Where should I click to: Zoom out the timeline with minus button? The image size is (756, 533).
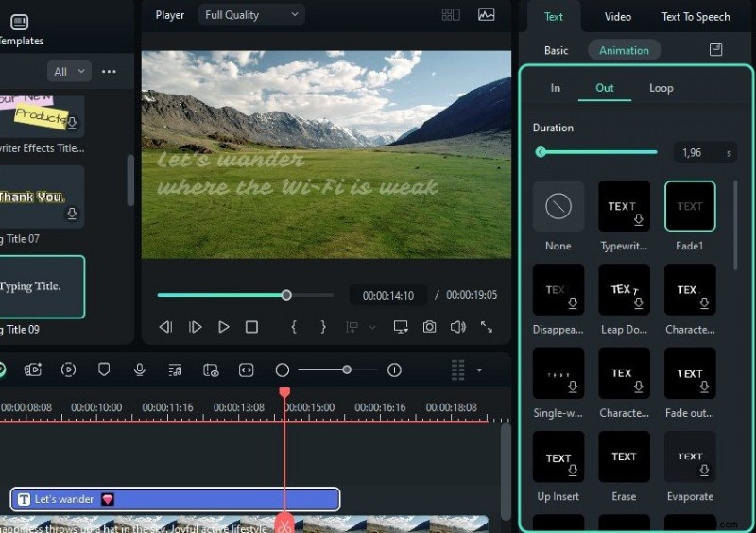tap(283, 370)
